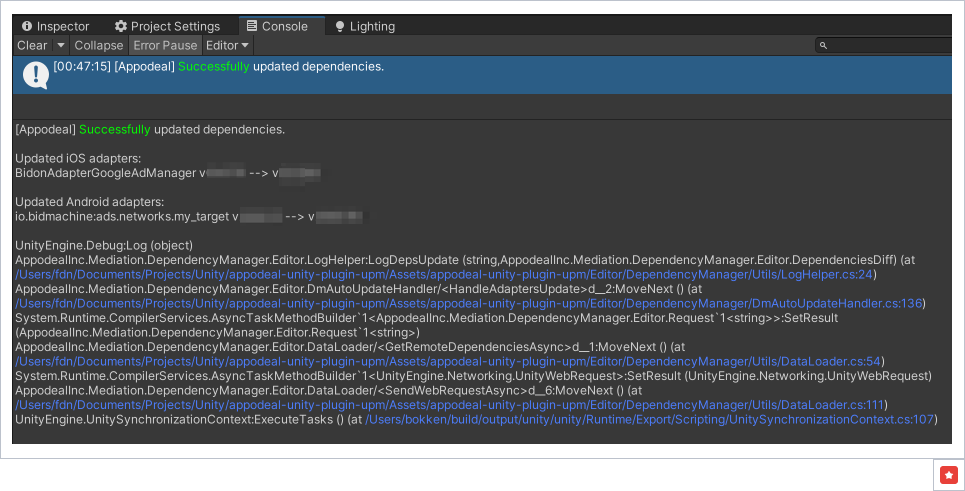The image size is (965, 491).
Task: Click the info icon on the log entry
Action: 36,74
